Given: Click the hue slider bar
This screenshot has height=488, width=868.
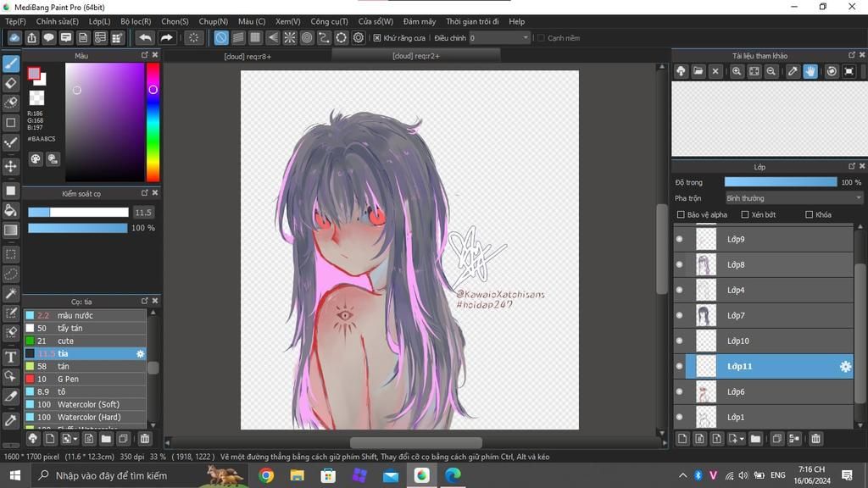Looking at the screenshot, I should (153, 122).
